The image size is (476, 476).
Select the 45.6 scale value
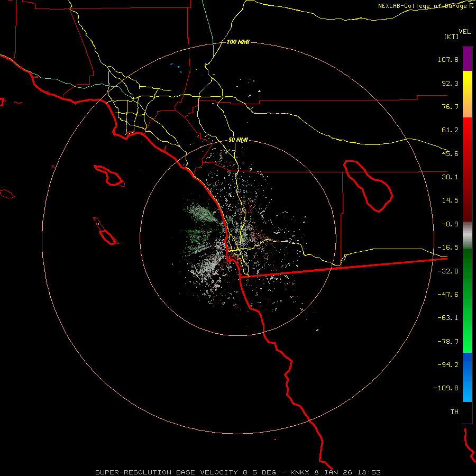point(450,153)
